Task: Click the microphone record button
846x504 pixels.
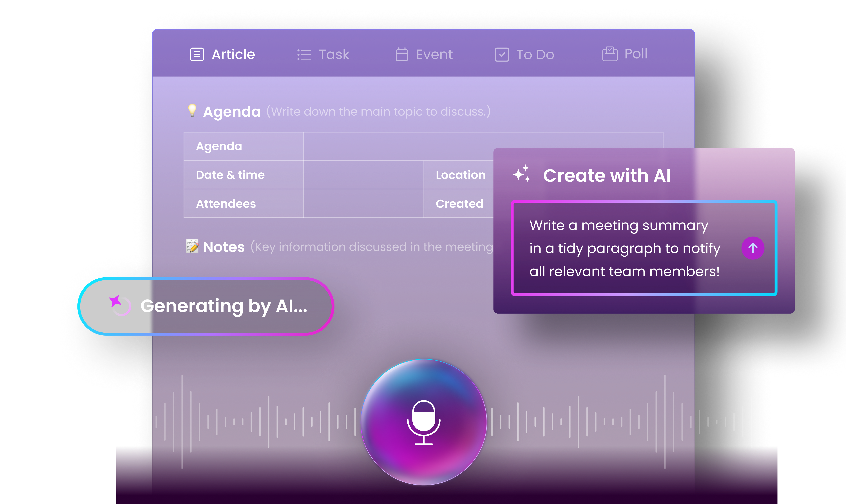Action: click(423, 422)
